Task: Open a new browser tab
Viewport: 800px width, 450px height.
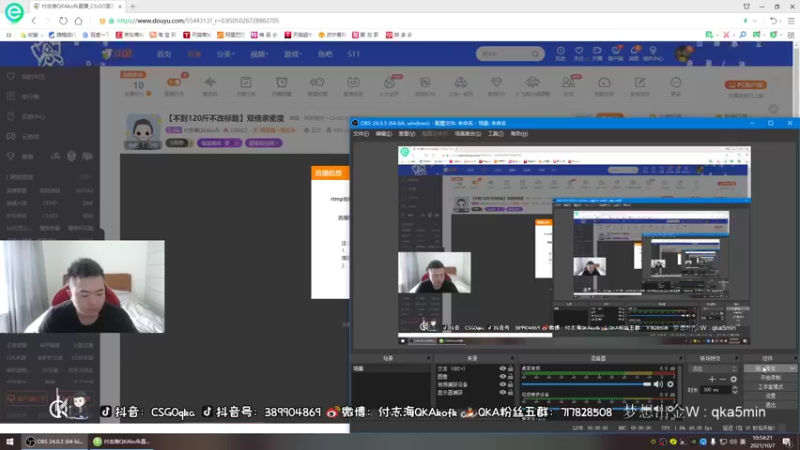Action: (133, 7)
